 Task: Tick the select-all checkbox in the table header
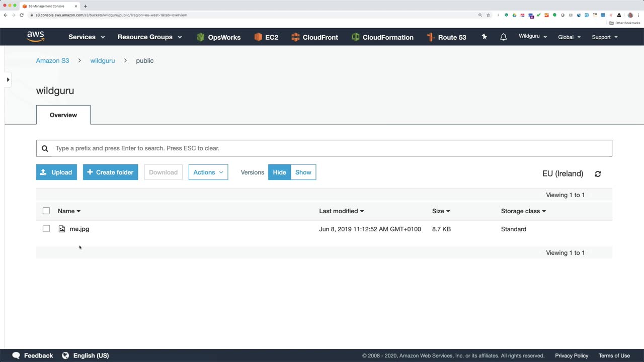point(46,211)
